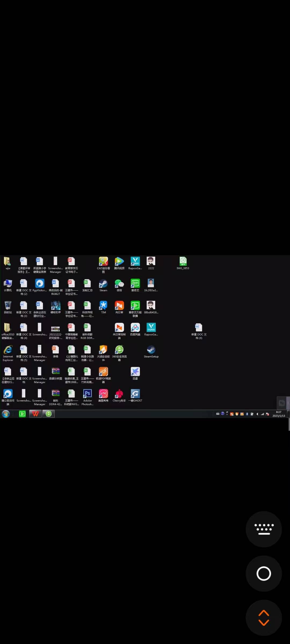Image resolution: width=290 pixels, height=644 pixels.
Task: Launch WeChat (微信) from the desktop
Action: (x=119, y=284)
